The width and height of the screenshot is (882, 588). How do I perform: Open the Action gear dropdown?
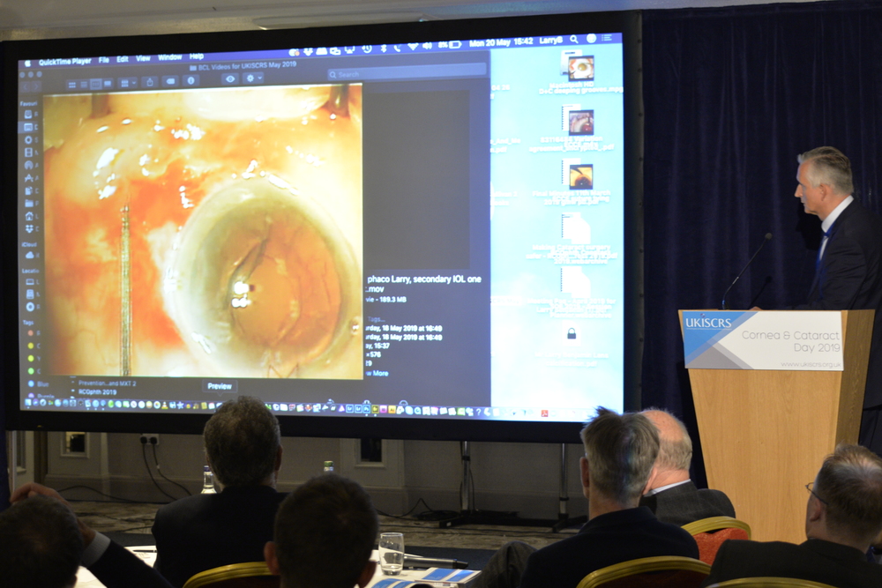(x=253, y=78)
